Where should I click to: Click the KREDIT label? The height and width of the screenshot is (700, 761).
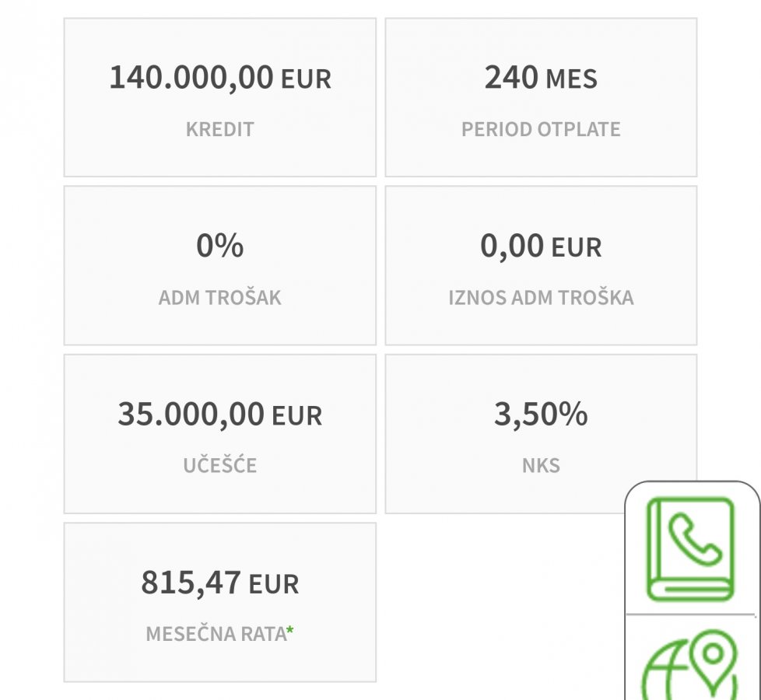[x=219, y=129]
